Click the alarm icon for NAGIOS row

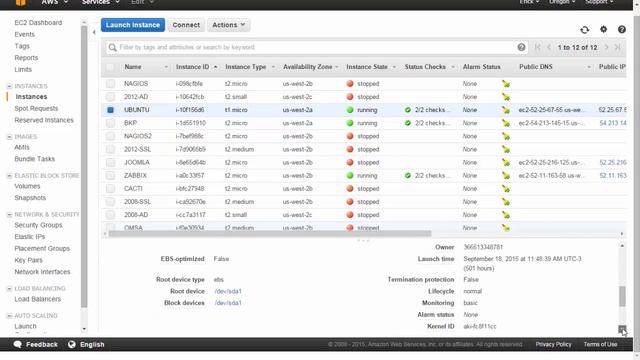[x=506, y=84]
